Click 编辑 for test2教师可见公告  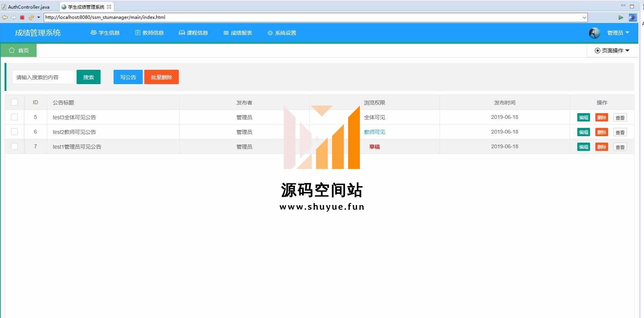point(584,132)
